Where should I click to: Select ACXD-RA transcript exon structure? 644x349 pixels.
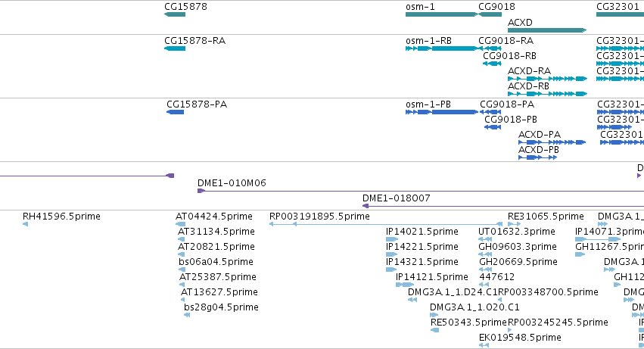547,79
